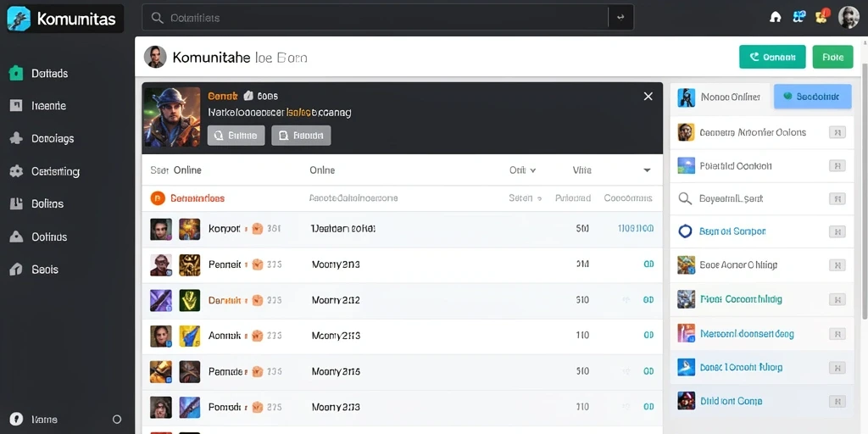
Task: Click the Koroot row user avatar
Action: (x=161, y=229)
